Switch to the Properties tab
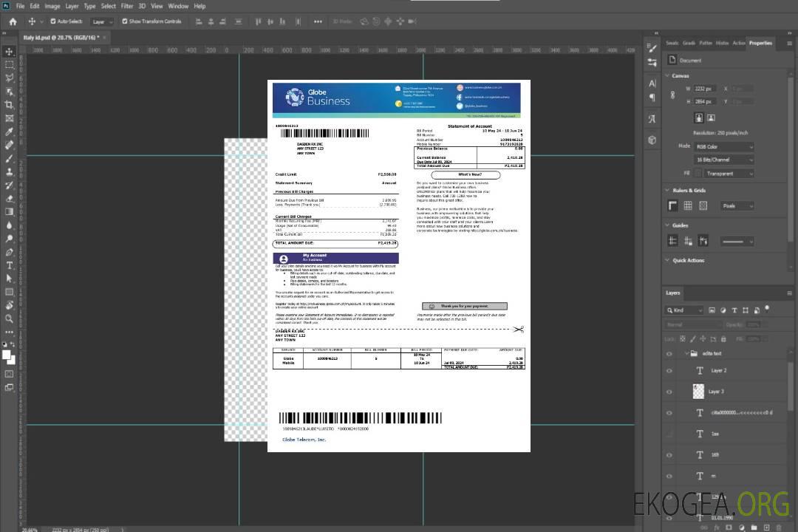Screen dimensions: 798x532 point(760,44)
